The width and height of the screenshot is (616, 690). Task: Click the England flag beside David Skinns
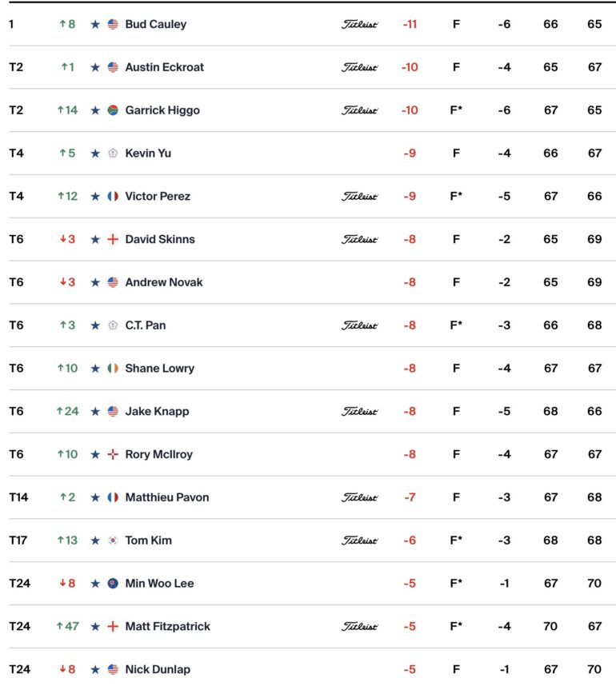pyautogui.click(x=113, y=239)
